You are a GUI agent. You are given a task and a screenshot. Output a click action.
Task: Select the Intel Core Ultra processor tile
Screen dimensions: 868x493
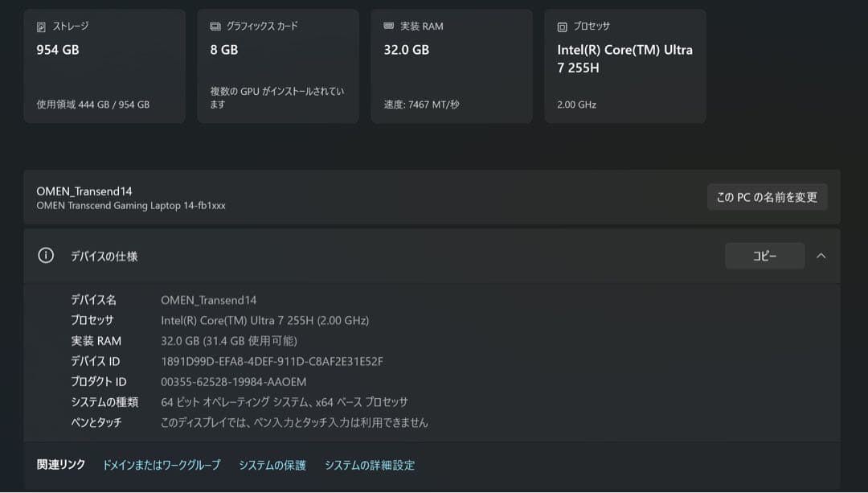(625, 65)
